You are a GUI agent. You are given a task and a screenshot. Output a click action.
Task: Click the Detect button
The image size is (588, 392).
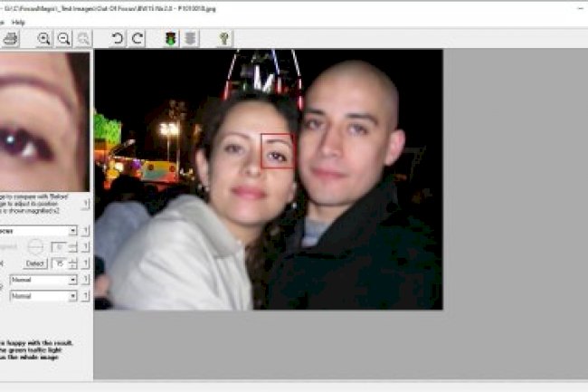coord(34,263)
